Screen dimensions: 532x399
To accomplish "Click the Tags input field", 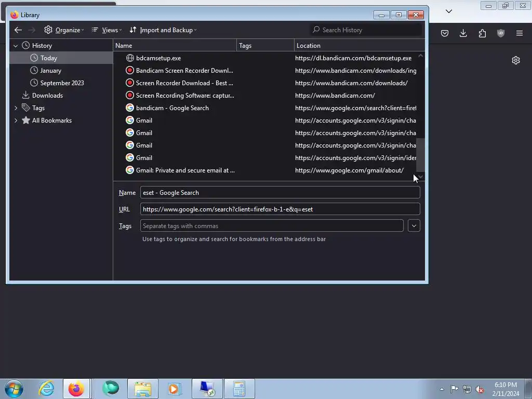I will (x=272, y=225).
